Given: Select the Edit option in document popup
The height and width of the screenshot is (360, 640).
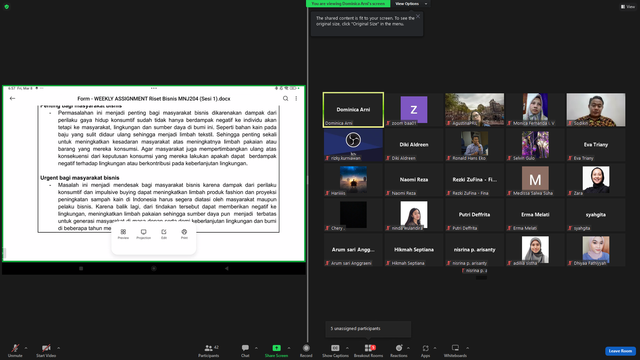Looking at the screenshot, I should coord(164,234).
